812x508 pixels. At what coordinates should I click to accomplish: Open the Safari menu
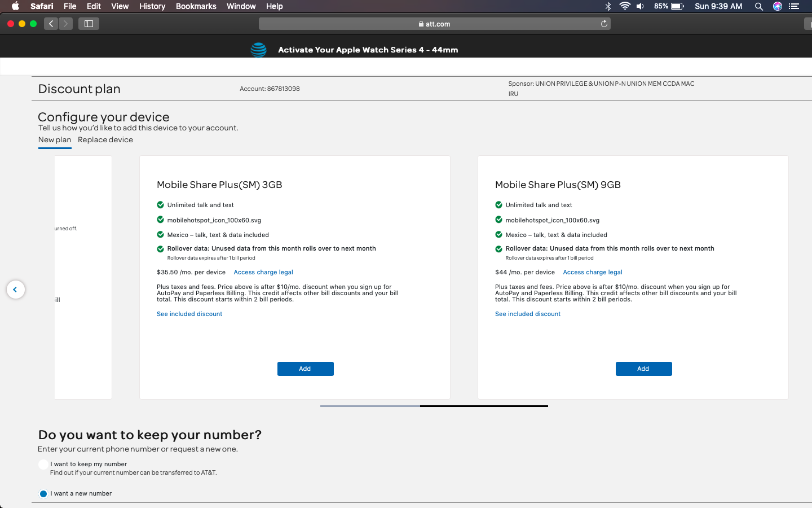pos(42,6)
